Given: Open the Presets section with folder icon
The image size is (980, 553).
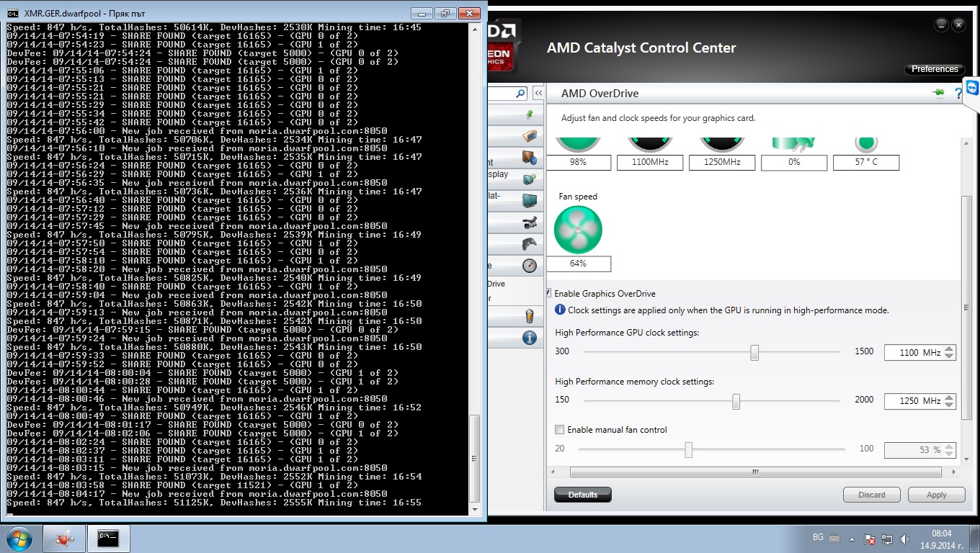Looking at the screenshot, I should (530, 135).
